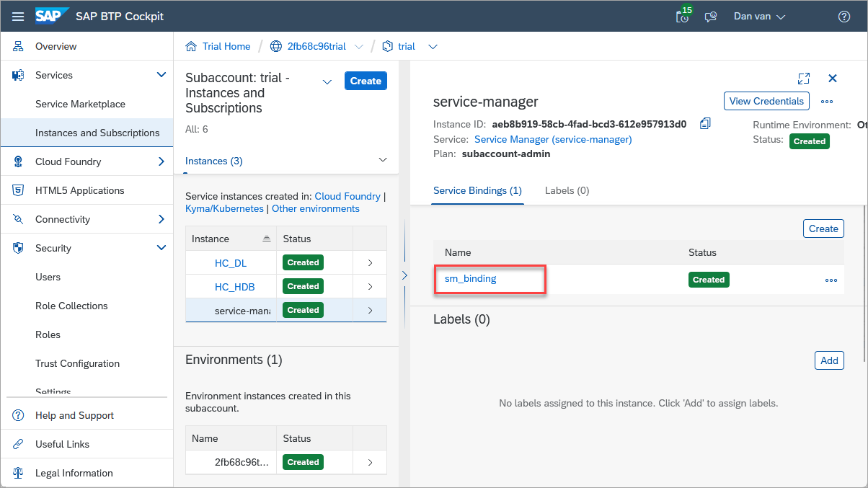Open Cloud Foundry environment link
This screenshot has height=488, width=868.
tap(347, 196)
